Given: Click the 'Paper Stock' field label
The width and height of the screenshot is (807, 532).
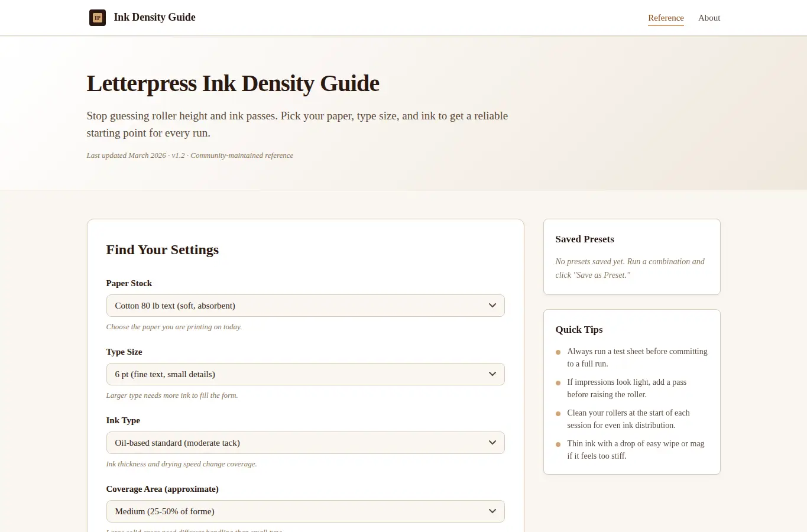Looking at the screenshot, I should pos(129,283).
